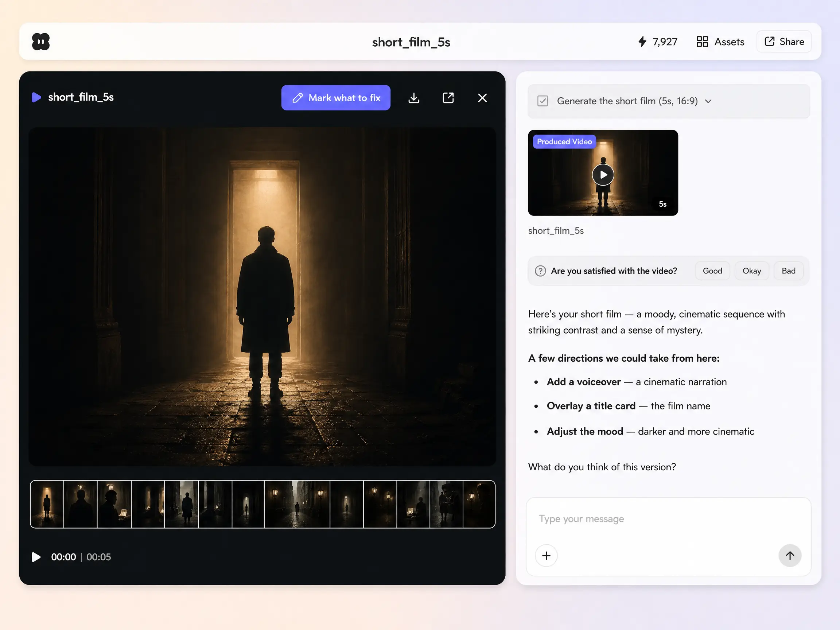Select the last filmstrip frame
Image resolution: width=840 pixels, height=630 pixels.
(x=479, y=504)
